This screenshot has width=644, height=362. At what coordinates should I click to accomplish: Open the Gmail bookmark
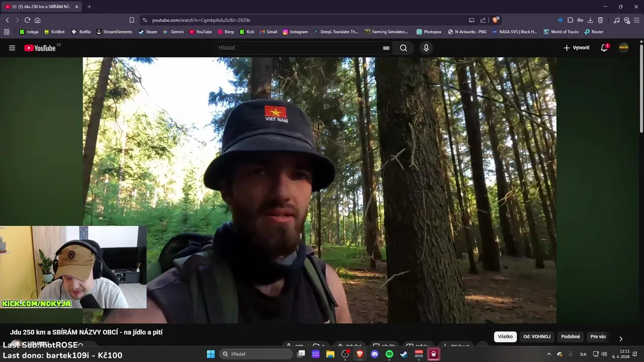[269, 32]
